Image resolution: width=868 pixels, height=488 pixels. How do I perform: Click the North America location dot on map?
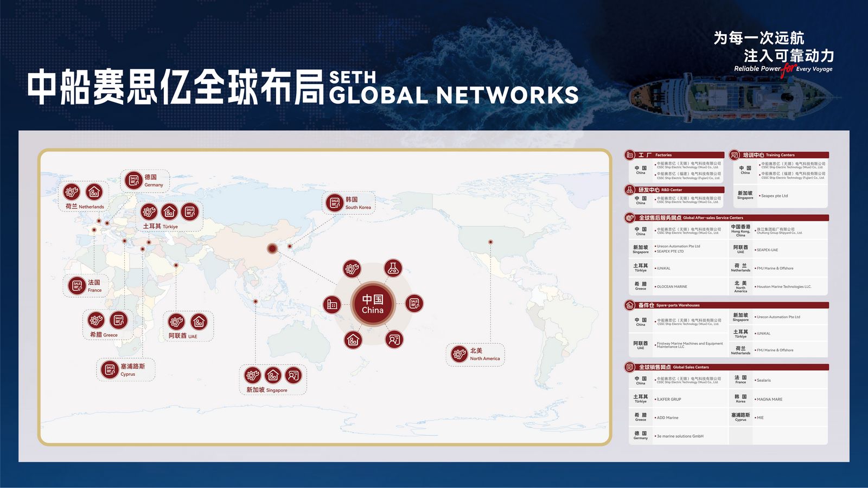490,242
